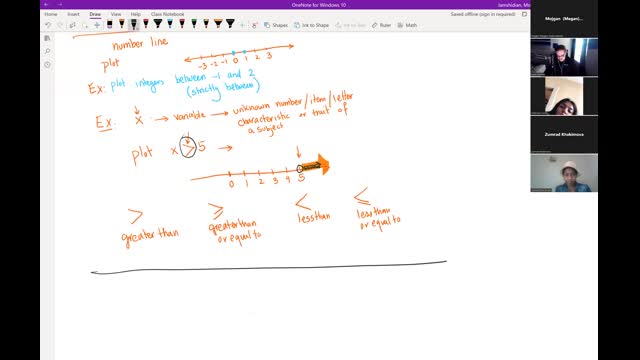Add a new pen with plus icon
This screenshot has width=640, height=360.
click(x=242, y=25)
